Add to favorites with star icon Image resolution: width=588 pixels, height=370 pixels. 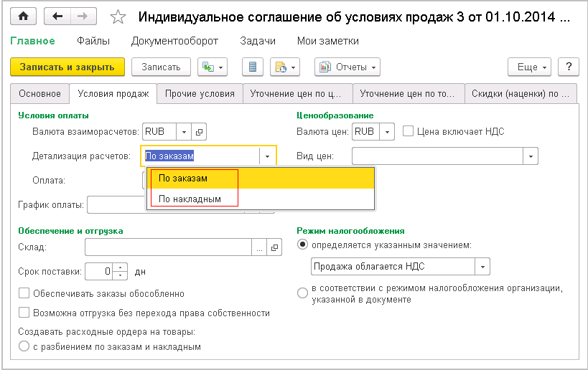pos(120,16)
